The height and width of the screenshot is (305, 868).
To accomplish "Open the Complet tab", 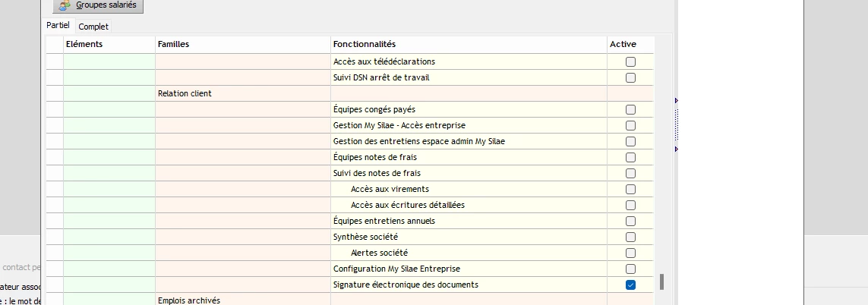I will point(93,27).
